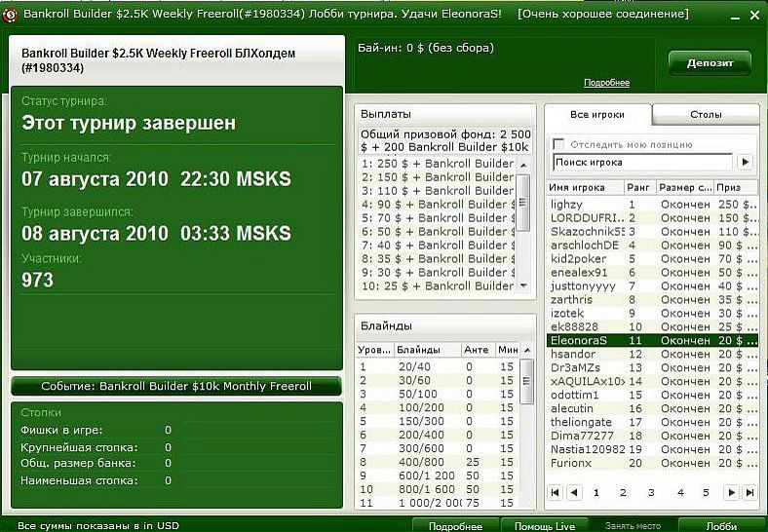768x532 pixels.
Task: Go to previous players page
Action: click(574, 493)
